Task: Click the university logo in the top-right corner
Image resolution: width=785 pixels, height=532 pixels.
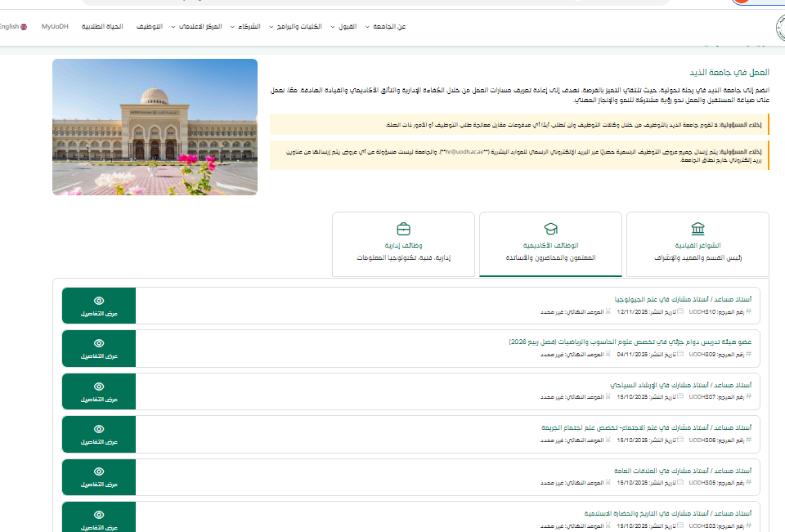Action: 779,27
